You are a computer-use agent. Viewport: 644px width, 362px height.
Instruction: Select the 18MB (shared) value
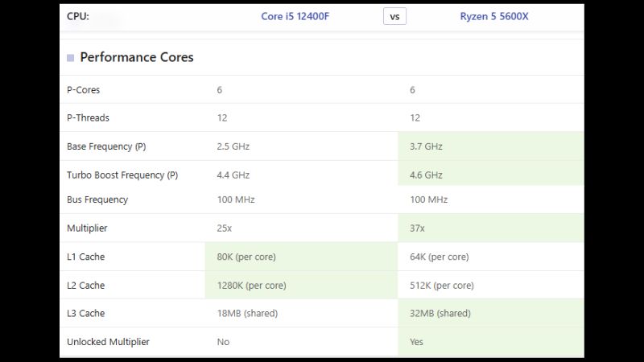pos(247,313)
